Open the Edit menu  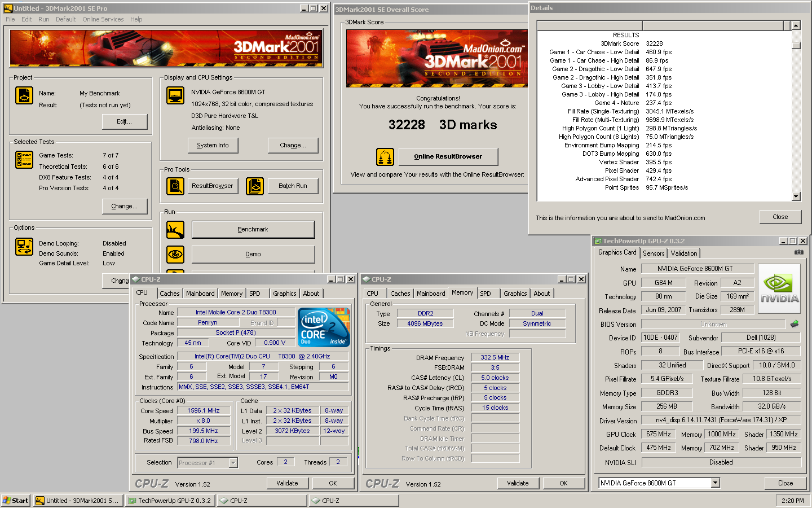tap(27, 19)
